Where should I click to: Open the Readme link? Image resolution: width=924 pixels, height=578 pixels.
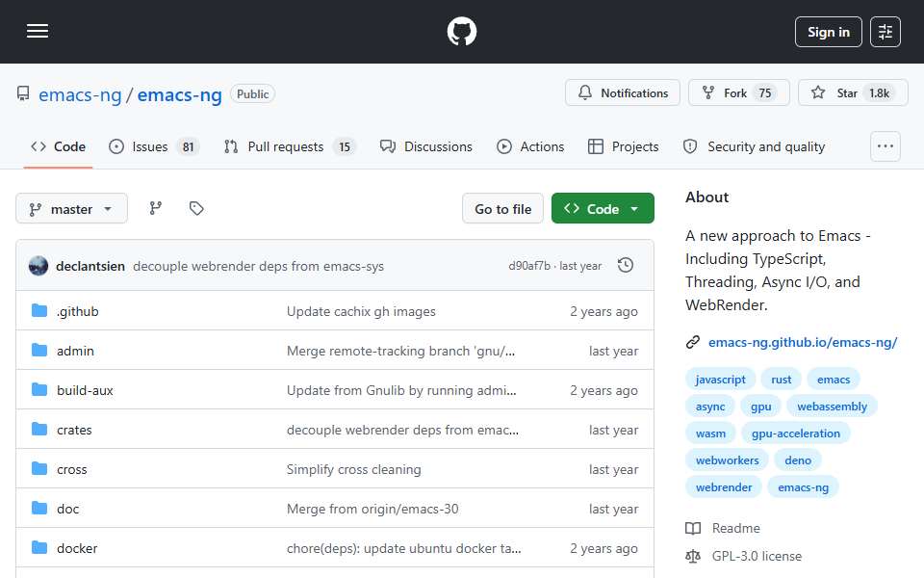(x=735, y=528)
